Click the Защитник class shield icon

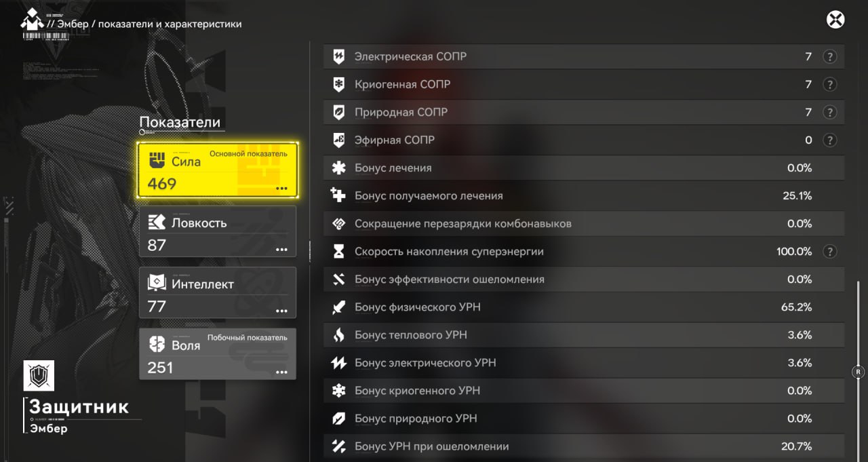(39, 375)
